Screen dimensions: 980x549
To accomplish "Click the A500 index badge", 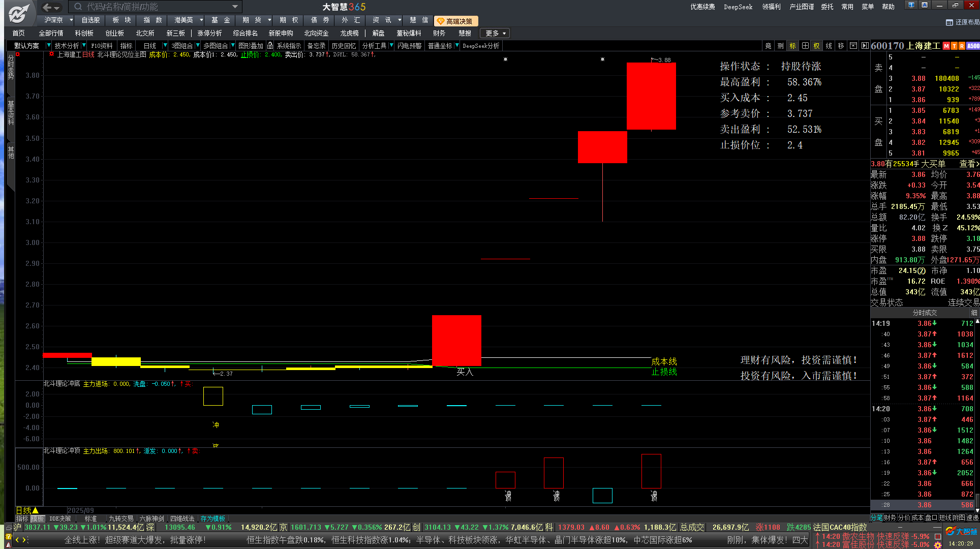I will pos(973,46).
